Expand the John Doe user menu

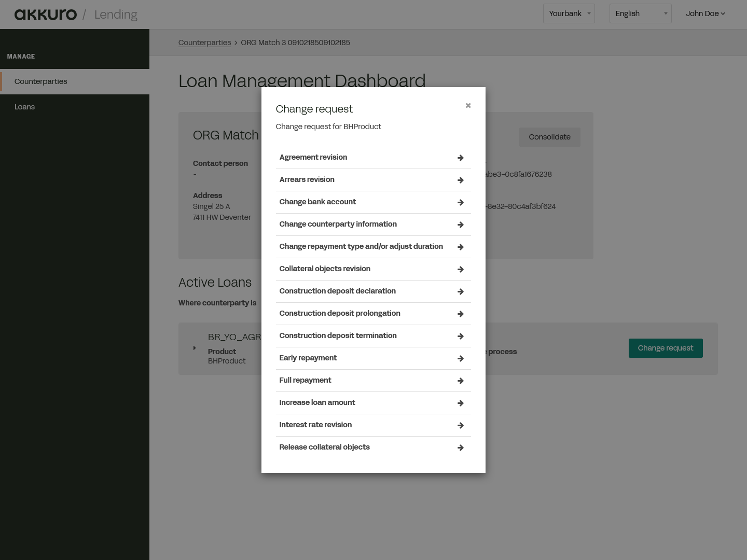(x=705, y=13)
